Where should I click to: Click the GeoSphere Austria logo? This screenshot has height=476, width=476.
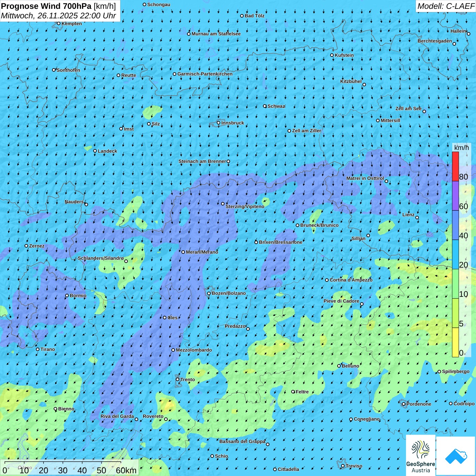421,456
